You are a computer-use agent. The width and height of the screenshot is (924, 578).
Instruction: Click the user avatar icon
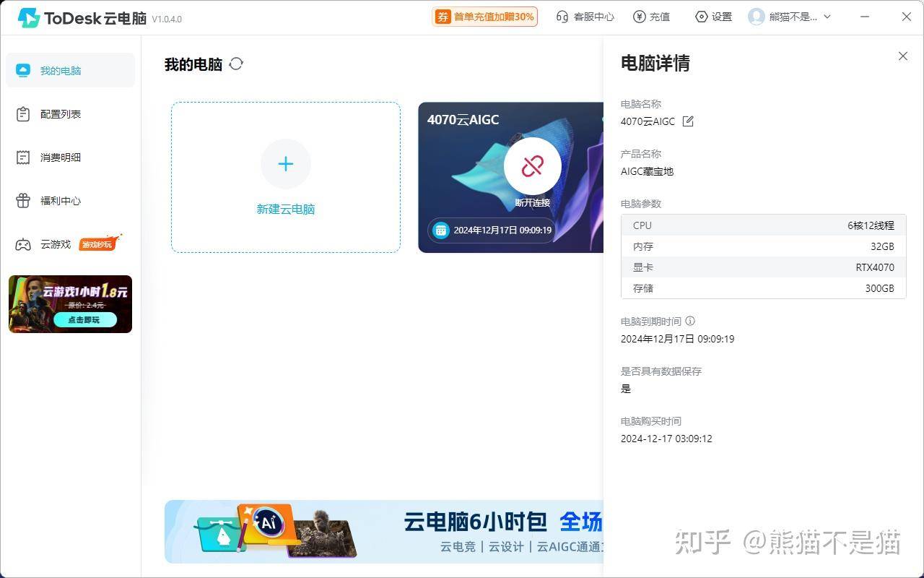pos(757,17)
